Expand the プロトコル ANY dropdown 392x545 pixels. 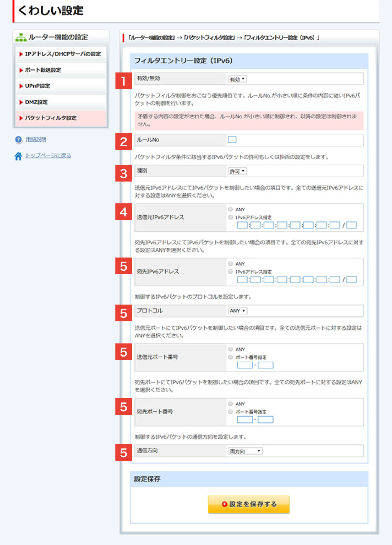[238, 311]
